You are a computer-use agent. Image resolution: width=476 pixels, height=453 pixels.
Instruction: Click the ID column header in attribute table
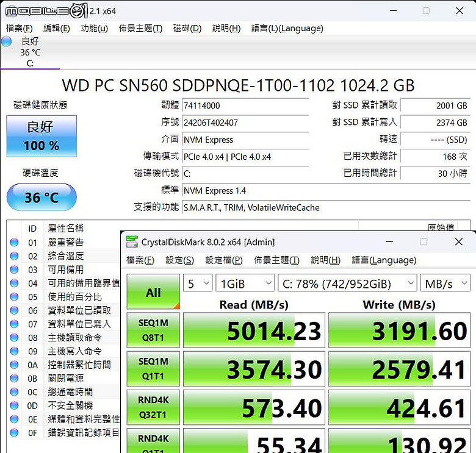[x=32, y=228]
